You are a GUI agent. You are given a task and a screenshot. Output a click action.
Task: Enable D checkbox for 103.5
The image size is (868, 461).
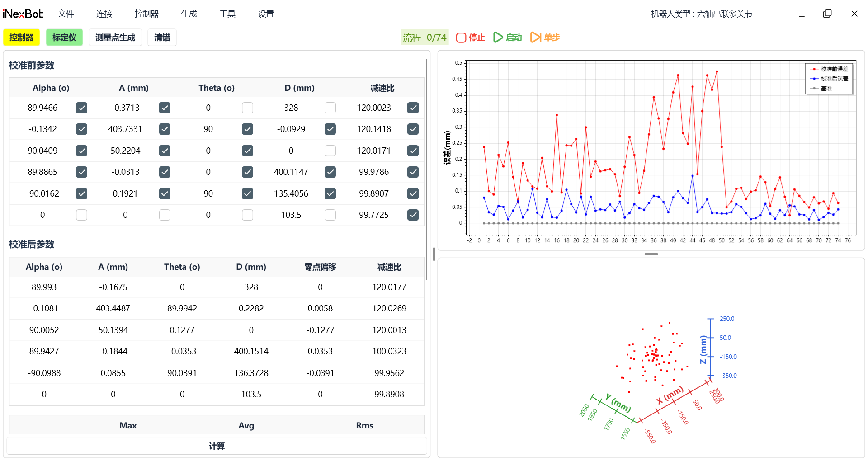point(330,215)
